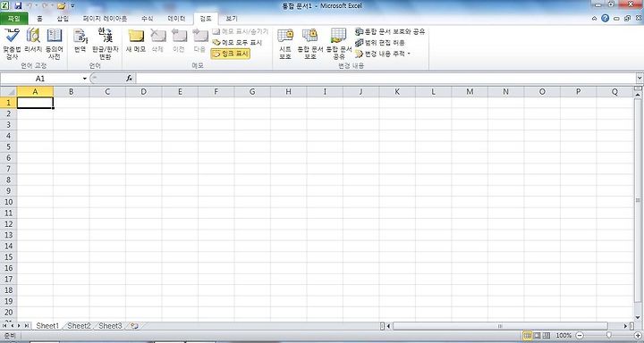Jump to first sheet tab arrow
The image size is (644, 343).
pos(4,326)
